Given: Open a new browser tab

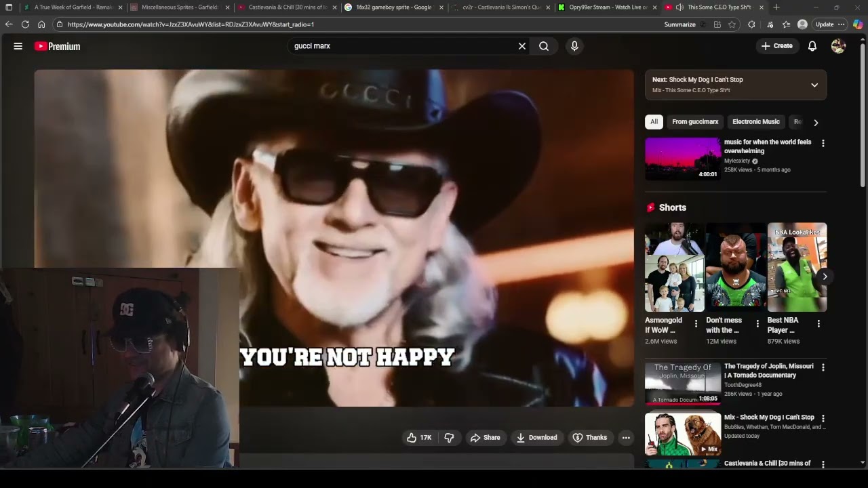Looking at the screenshot, I should [x=776, y=7].
